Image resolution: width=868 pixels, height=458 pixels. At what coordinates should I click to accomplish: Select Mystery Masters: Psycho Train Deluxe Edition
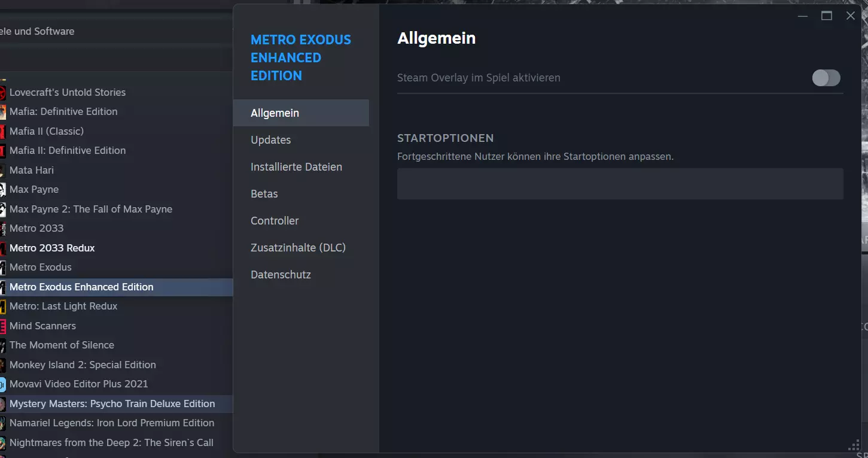116,404
